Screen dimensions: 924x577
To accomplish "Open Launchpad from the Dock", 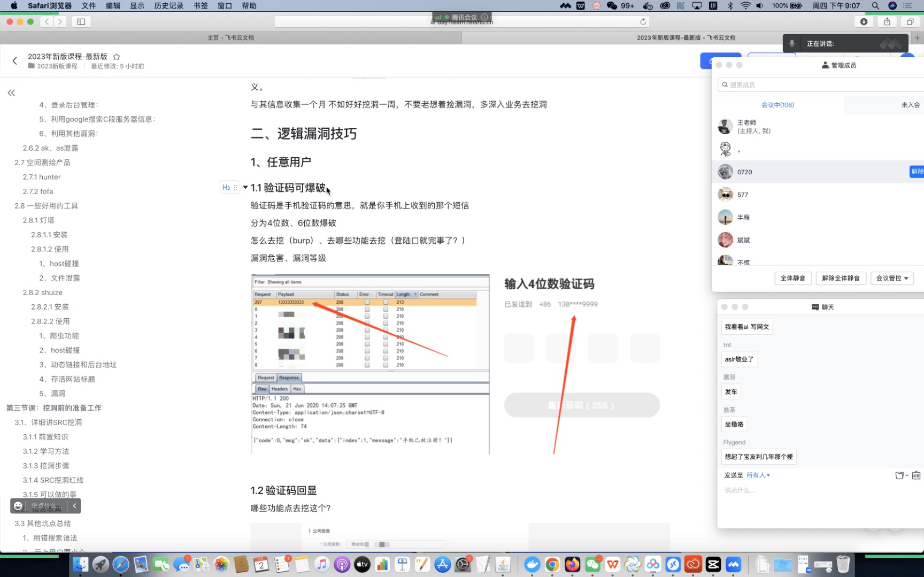I will (101, 564).
